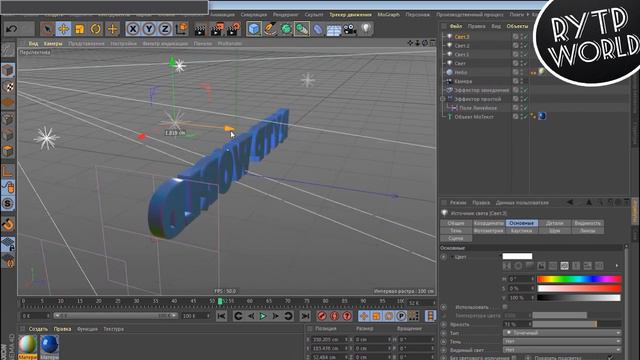Click the blue material tag on MoТекст

(542, 116)
